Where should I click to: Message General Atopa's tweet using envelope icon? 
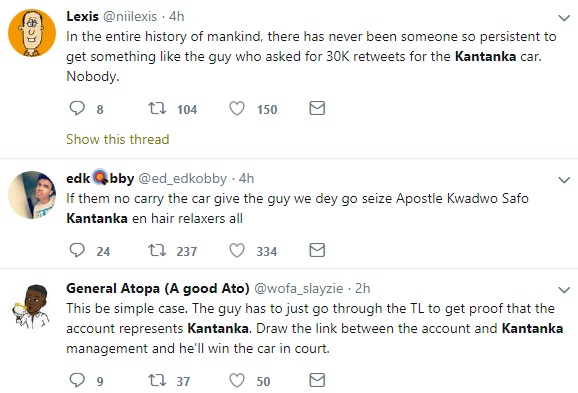(x=317, y=380)
